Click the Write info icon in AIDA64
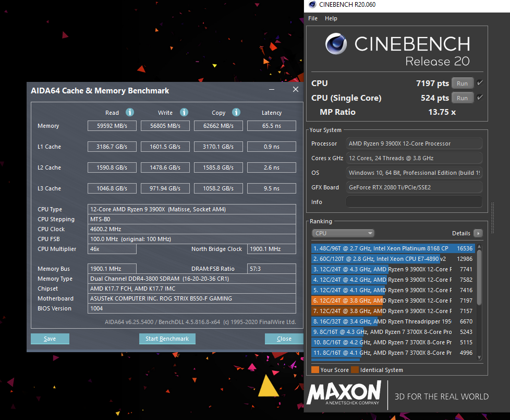 pos(184,112)
